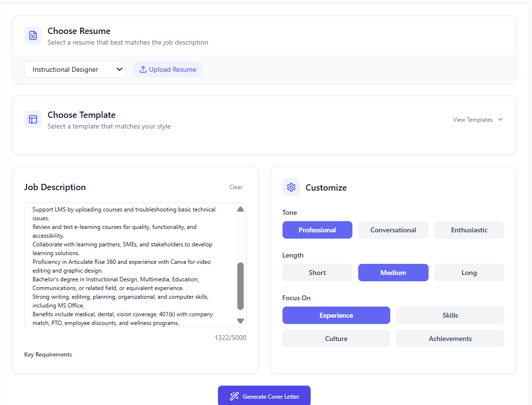Enable the Achievements focus
The width and height of the screenshot is (532, 405).
pos(449,338)
